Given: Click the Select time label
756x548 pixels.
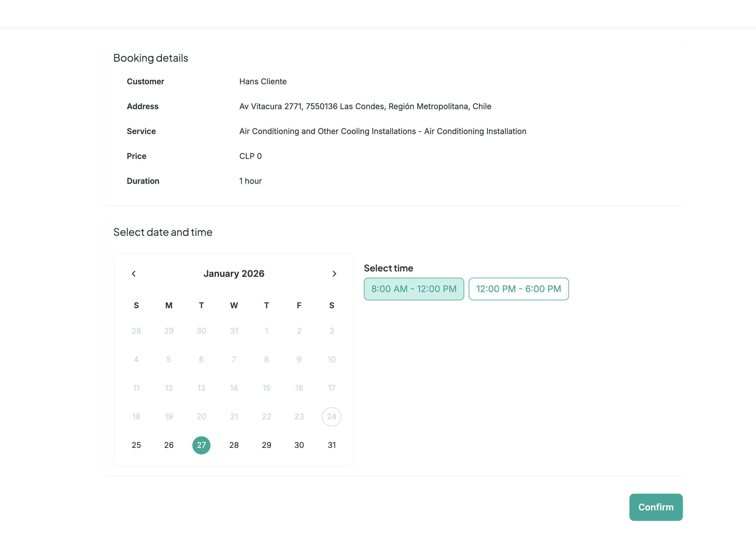Looking at the screenshot, I should click(388, 268).
